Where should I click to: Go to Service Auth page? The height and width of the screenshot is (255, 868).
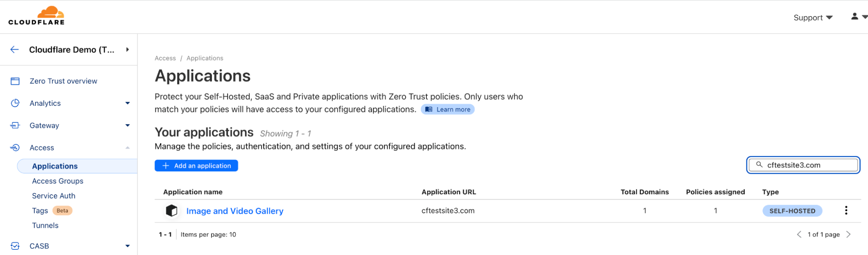(x=54, y=196)
